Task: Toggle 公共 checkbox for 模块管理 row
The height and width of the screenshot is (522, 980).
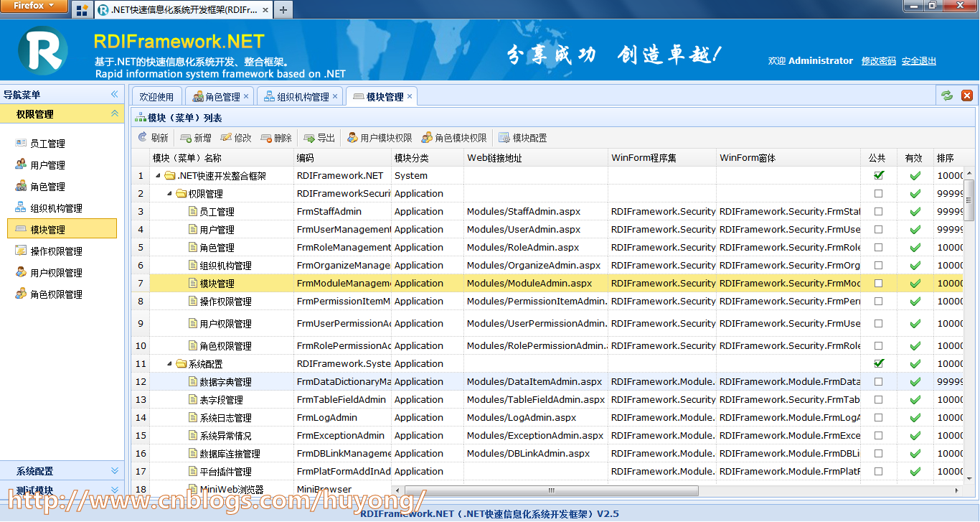Action: pyautogui.click(x=879, y=283)
